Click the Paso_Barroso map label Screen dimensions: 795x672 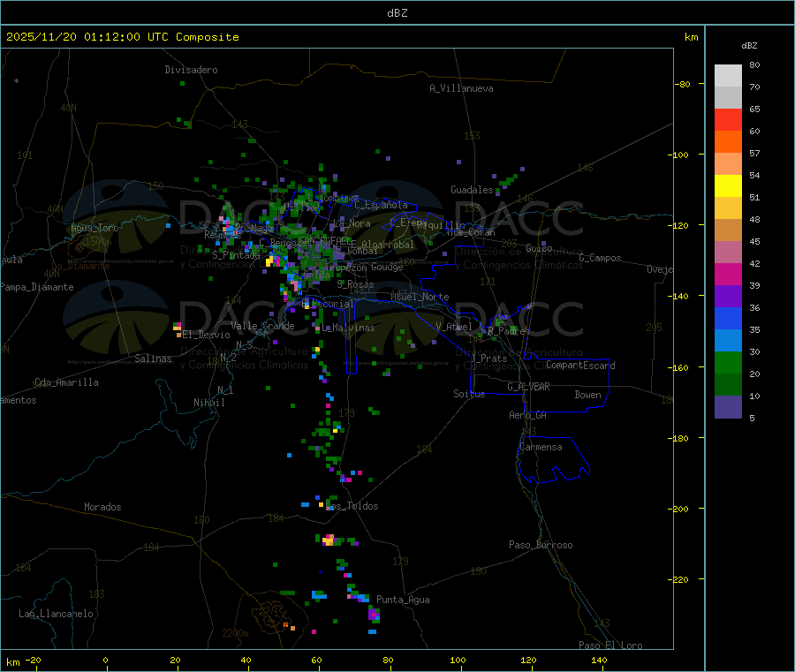tap(541, 545)
